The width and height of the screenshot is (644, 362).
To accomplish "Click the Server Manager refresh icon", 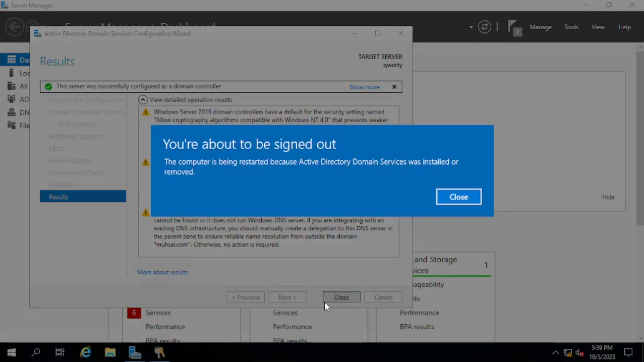I will (484, 27).
